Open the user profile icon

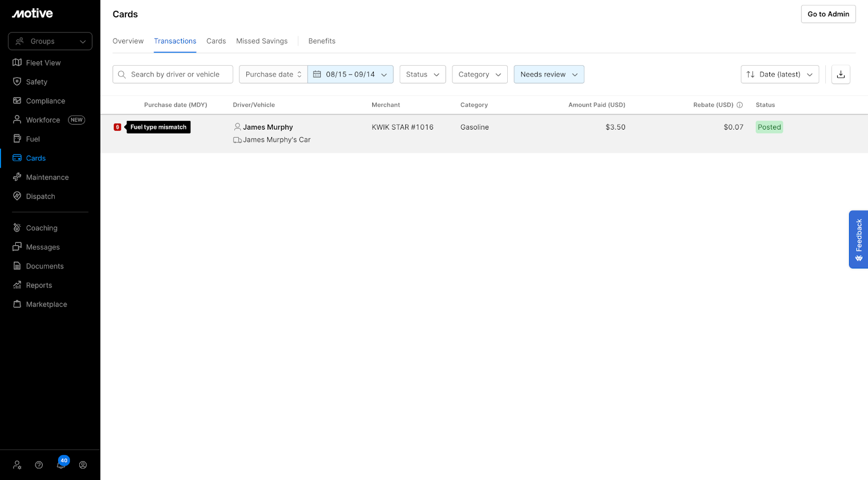click(83, 465)
